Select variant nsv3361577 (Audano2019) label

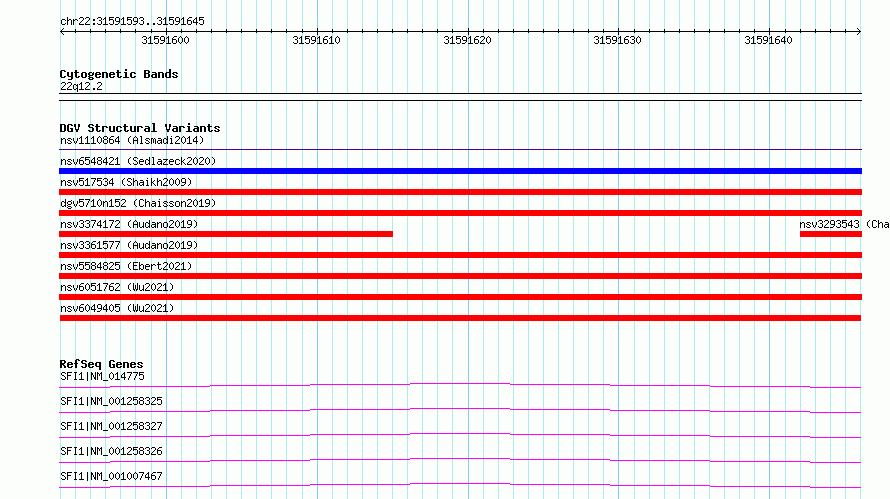[x=129, y=245]
